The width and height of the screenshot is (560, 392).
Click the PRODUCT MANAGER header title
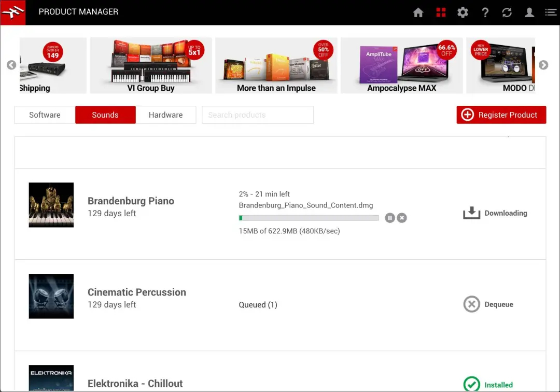78,12
